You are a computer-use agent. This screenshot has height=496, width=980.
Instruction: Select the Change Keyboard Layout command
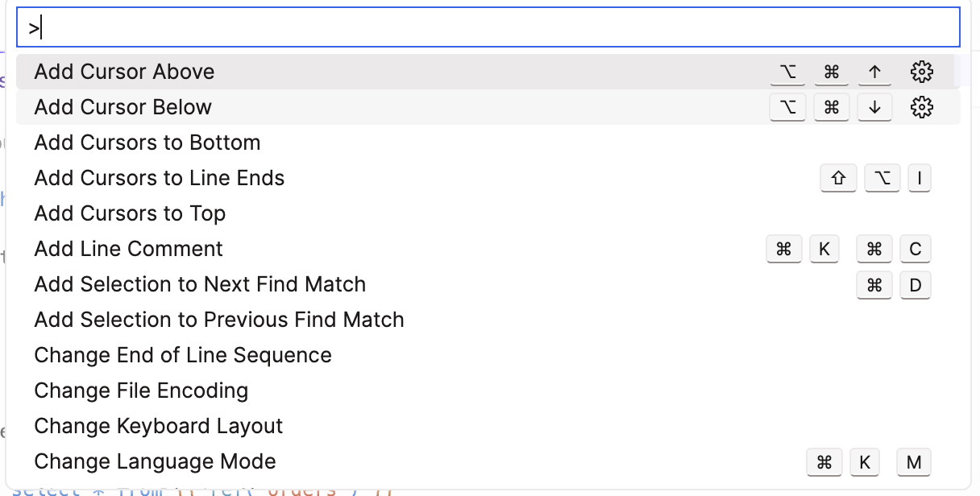pos(158,426)
